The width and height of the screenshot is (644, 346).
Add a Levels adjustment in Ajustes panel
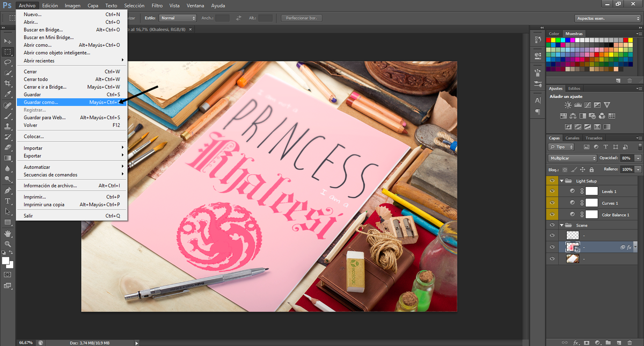tap(578, 105)
